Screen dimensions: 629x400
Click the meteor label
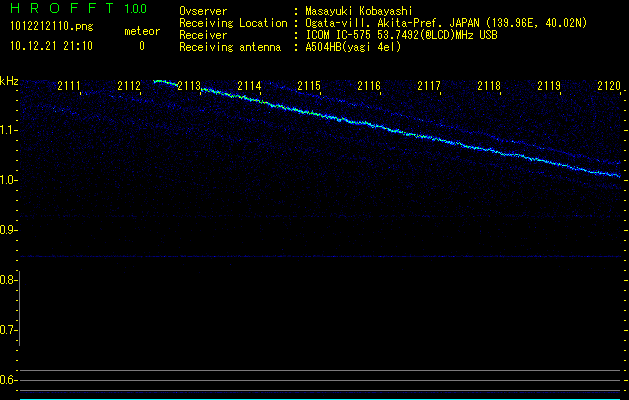pos(142,31)
